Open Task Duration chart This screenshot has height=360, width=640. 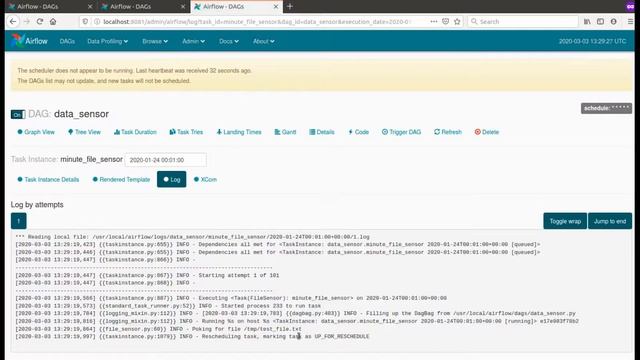[x=135, y=132]
